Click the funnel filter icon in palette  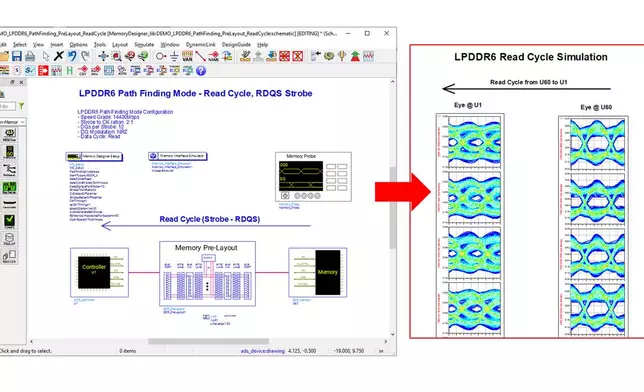21,106
